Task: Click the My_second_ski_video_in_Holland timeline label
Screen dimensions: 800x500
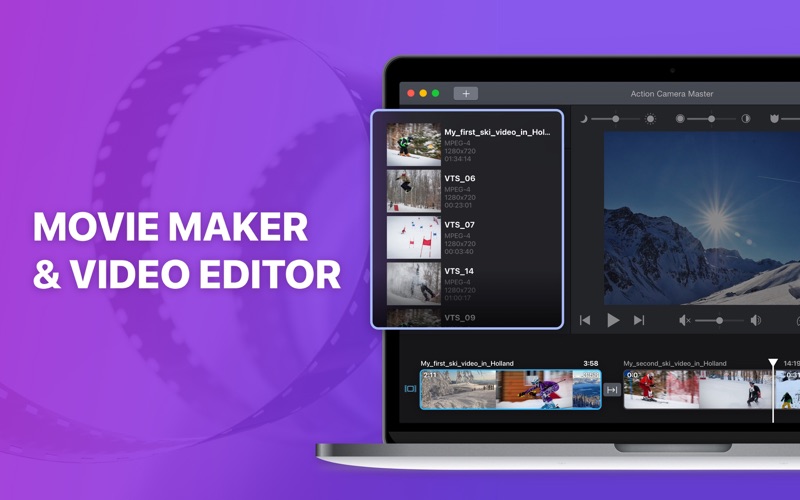Action: click(x=674, y=363)
